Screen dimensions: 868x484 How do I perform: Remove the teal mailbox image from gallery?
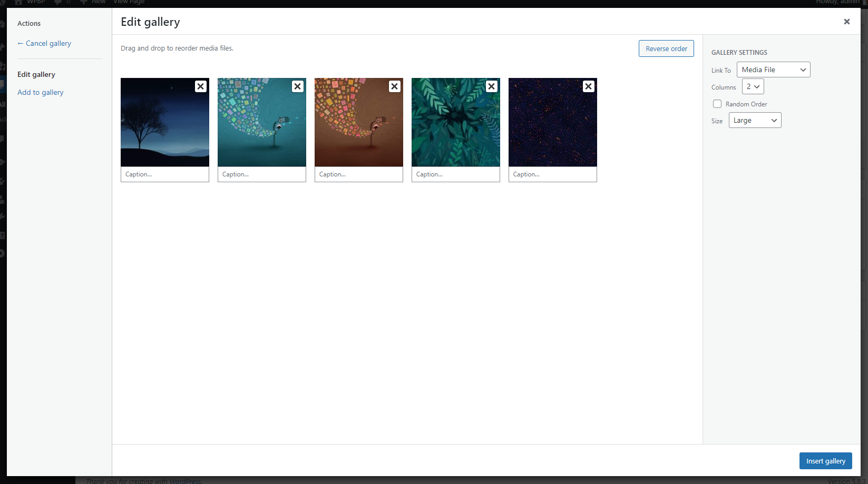tap(297, 86)
